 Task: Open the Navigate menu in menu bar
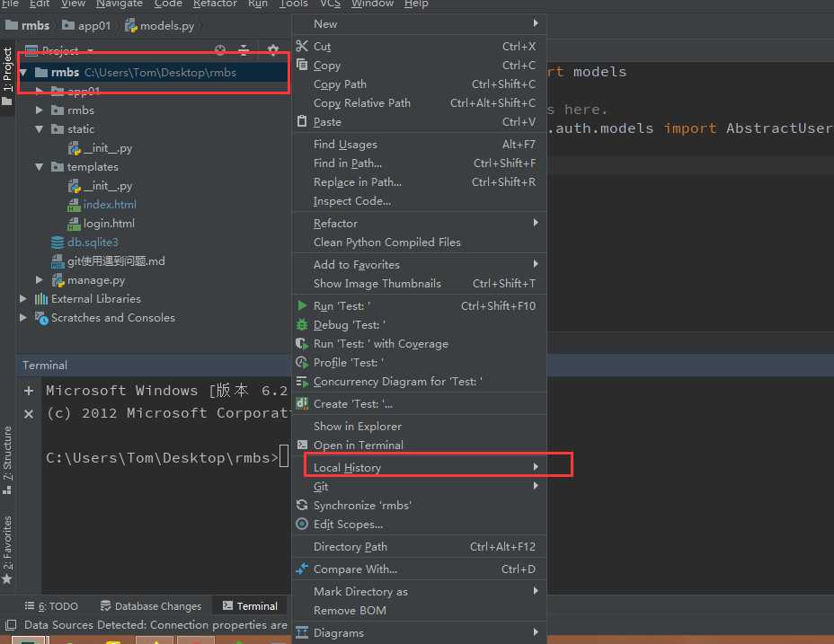[120, 4]
